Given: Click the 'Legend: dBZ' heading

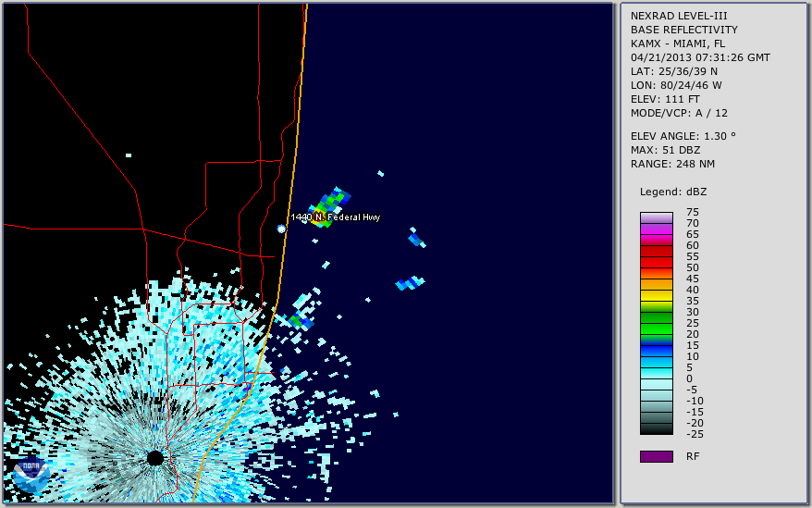Looking at the screenshot, I should 673,192.
